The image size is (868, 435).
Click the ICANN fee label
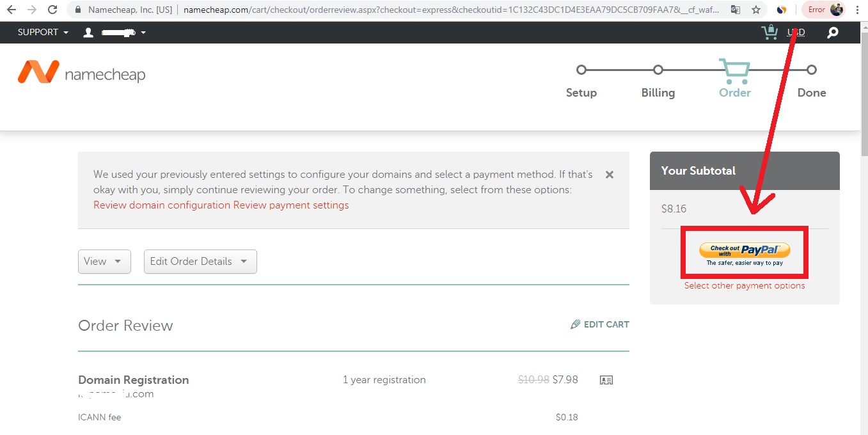[100, 418]
